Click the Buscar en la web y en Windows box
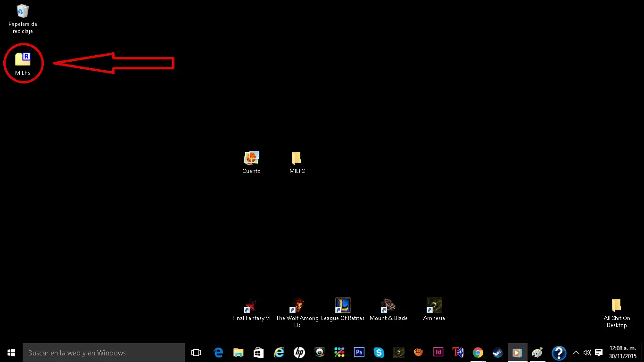This screenshot has height=362, width=644. [104, 353]
